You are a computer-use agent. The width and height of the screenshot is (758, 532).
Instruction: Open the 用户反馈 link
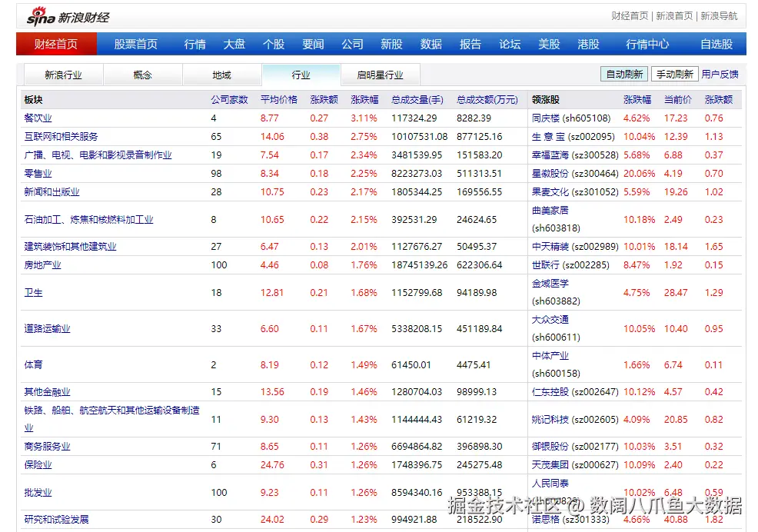720,74
